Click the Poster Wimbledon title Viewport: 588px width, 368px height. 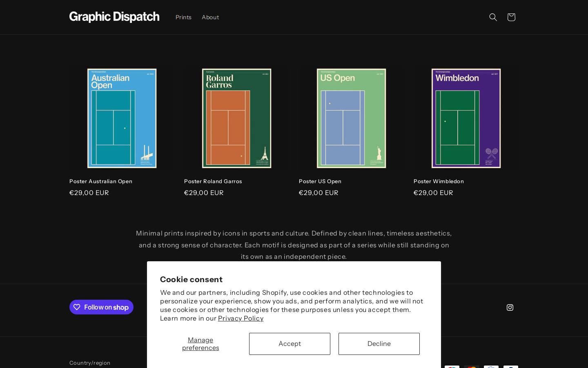click(x=439, y=181)
